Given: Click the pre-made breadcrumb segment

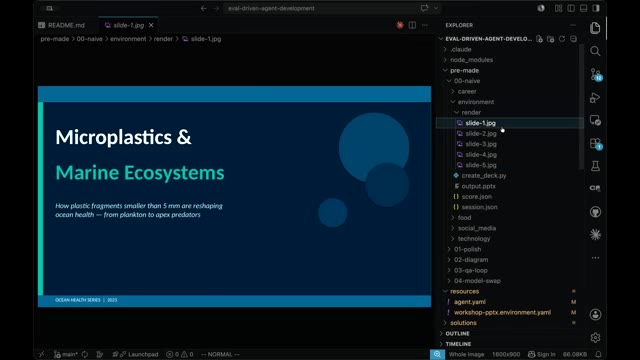Looking at the screenshot, I should pyautogui.click(x=55, y=39).
